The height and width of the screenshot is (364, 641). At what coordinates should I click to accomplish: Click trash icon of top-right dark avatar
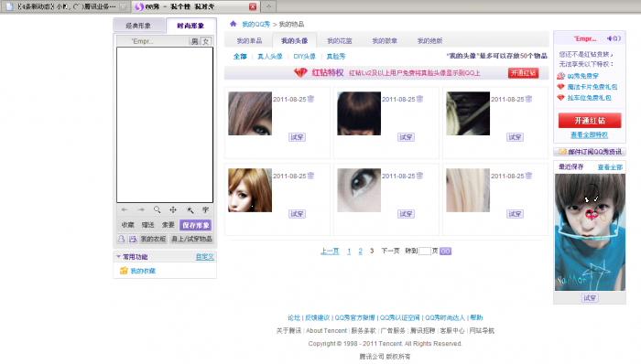[528, 99]
